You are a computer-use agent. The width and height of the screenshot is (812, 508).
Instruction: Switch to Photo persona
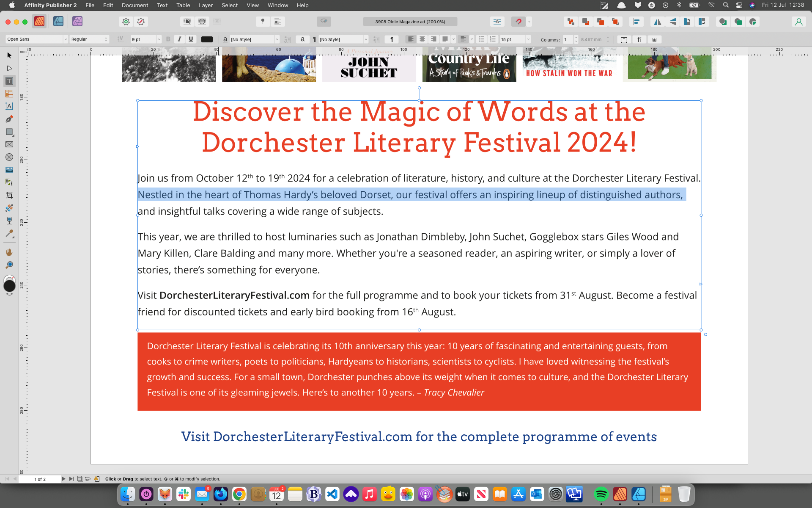pos(77,21)
